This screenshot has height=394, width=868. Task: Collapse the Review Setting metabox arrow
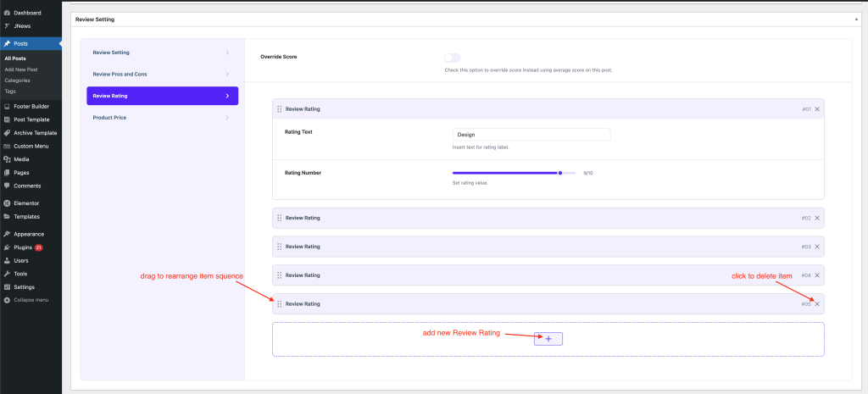tap(857, 19)
